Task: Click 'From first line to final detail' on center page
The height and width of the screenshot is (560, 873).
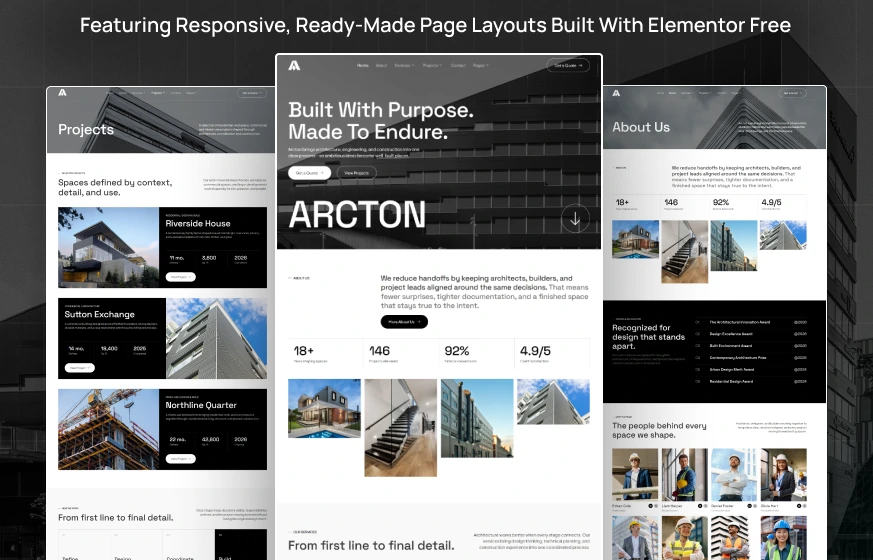Action: click(371, 546)
